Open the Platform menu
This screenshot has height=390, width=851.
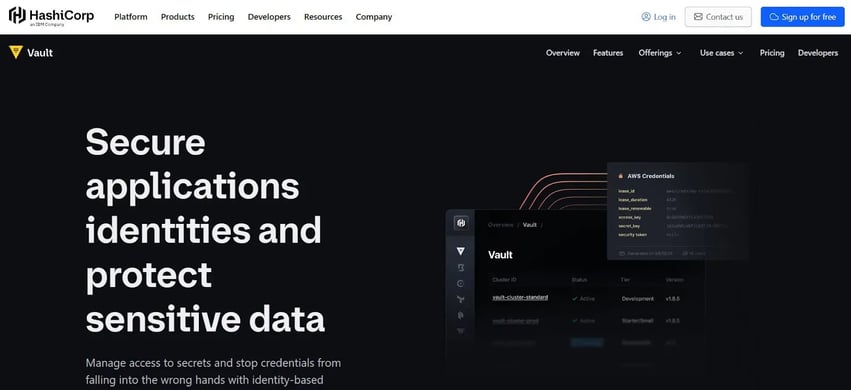pos(131,17)
